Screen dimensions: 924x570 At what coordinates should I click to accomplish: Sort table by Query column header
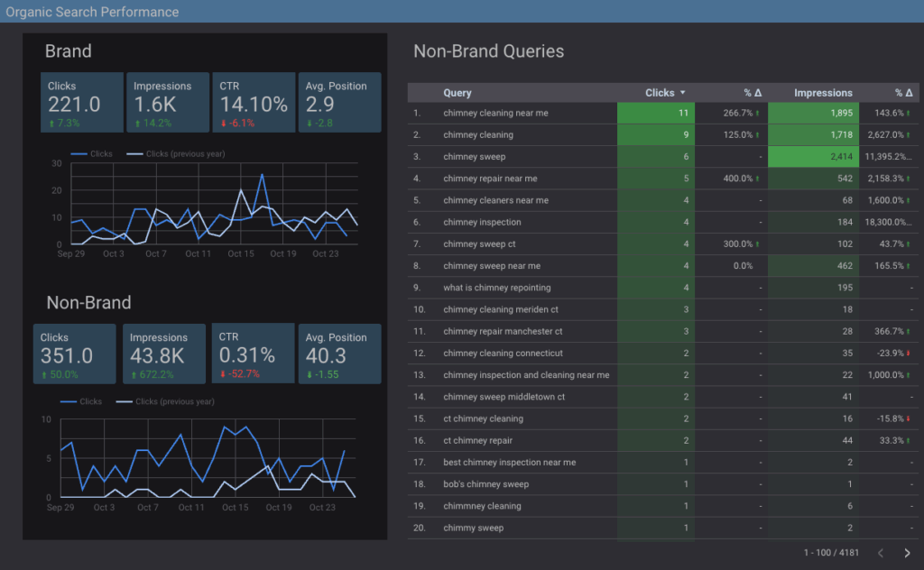click(457, 93)
